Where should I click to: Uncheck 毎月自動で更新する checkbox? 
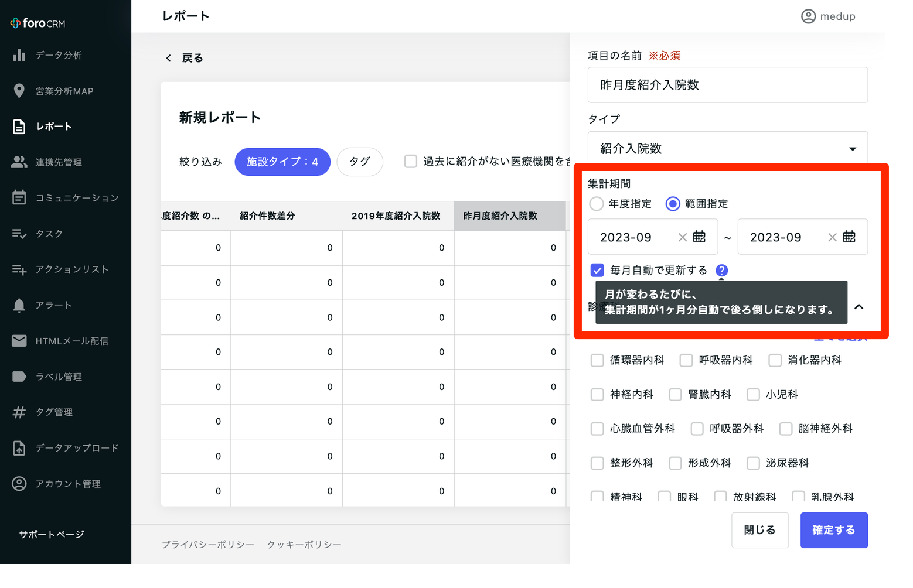(597, 270)
